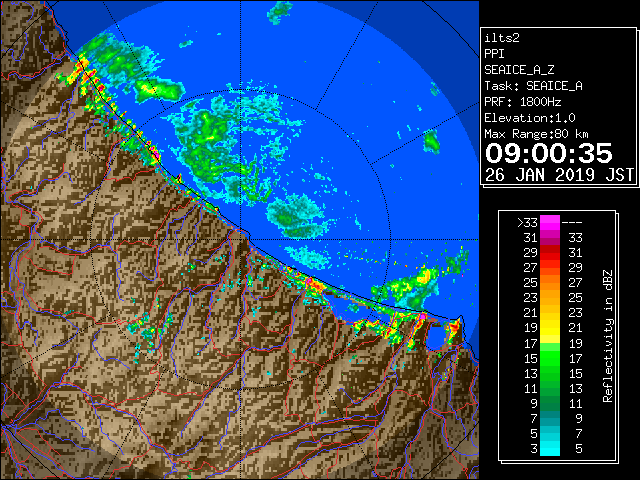Click the '09:00:35' timestamp

[549, 153]
